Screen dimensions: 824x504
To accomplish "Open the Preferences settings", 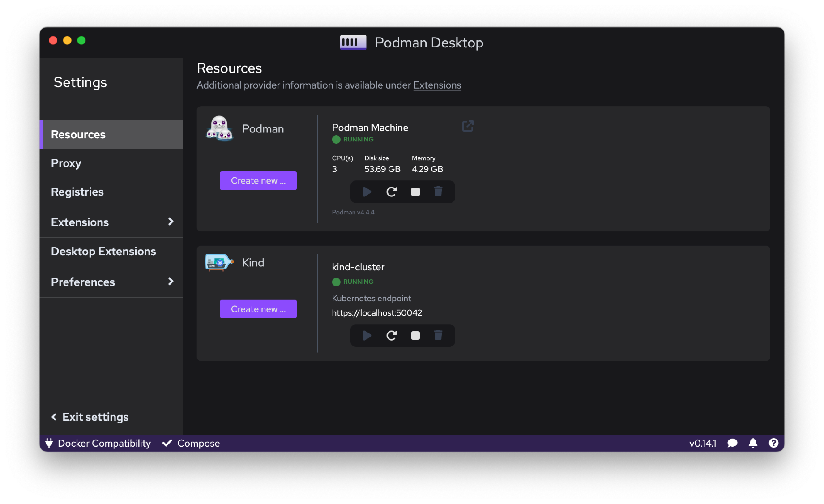I will pos(111,282).
